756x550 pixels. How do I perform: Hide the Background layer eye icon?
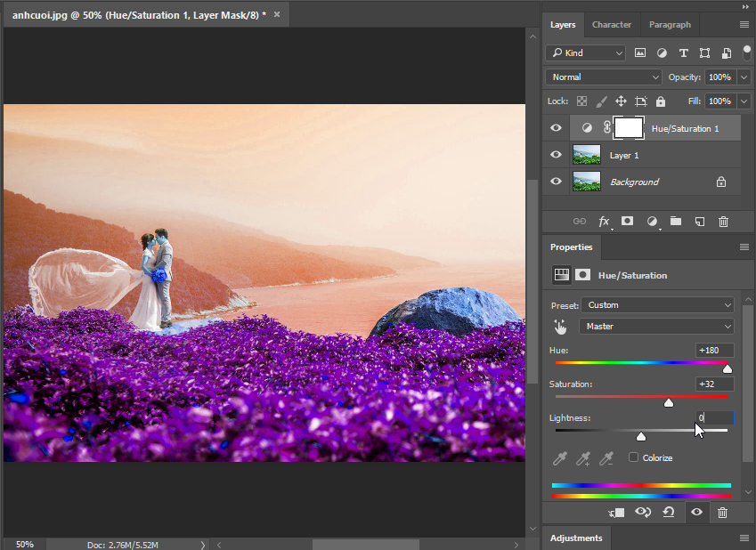click(556, 182)
